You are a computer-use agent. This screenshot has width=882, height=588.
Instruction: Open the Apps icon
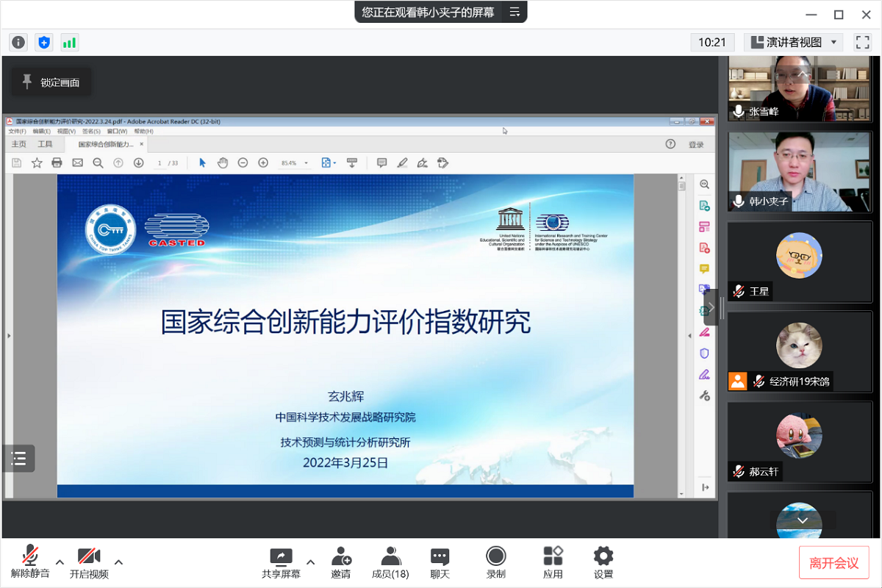tap(553, 562)
